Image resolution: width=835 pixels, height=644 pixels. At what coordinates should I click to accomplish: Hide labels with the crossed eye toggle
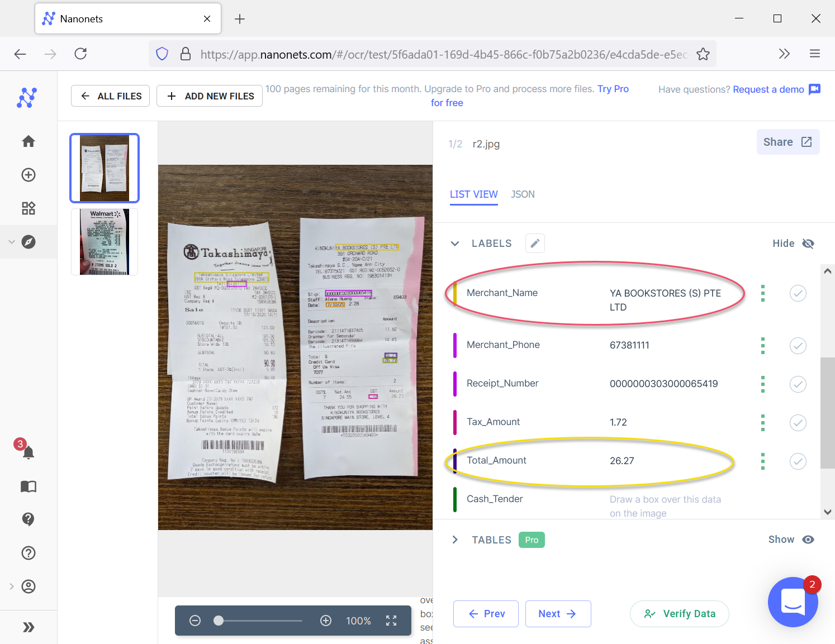808,244
